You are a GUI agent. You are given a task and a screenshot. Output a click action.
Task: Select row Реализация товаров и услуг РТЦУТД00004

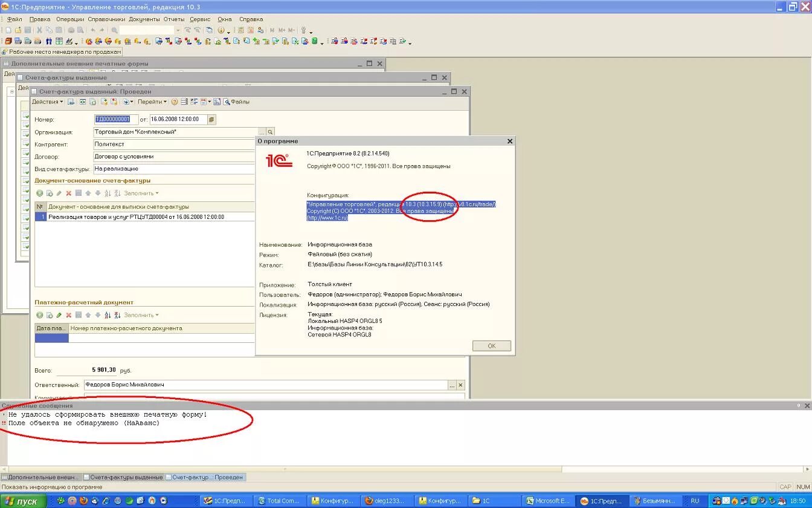point(145,217)
